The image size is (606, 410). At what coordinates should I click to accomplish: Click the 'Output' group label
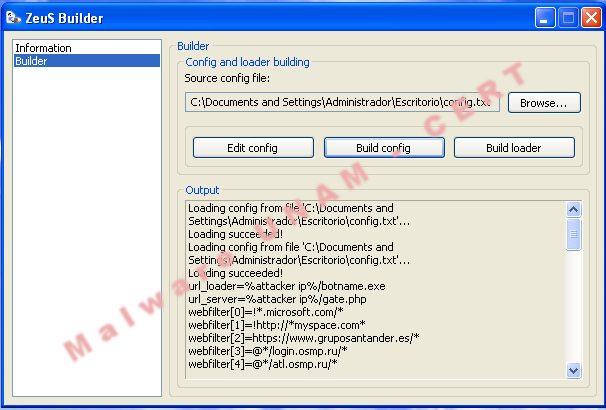[202, 190]
